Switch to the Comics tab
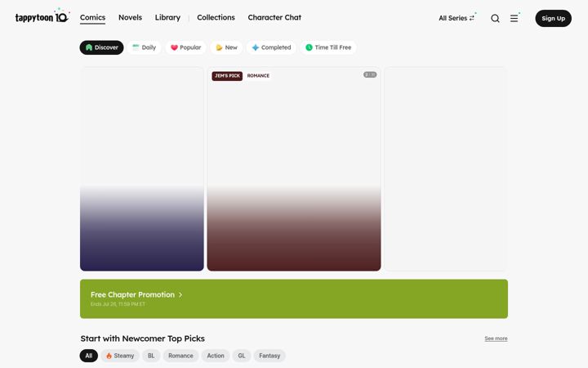Viewport: 588px width, 368px height. click(92, 18)
